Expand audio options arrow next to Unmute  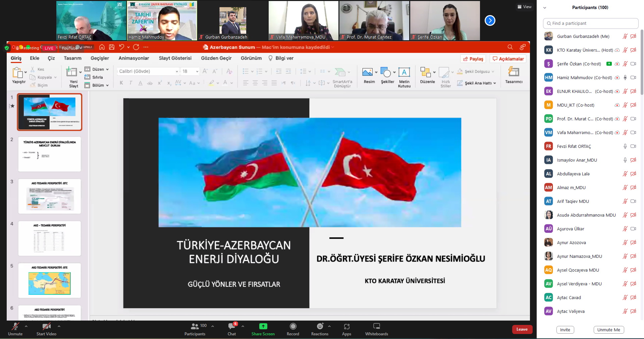click(26, 326)
